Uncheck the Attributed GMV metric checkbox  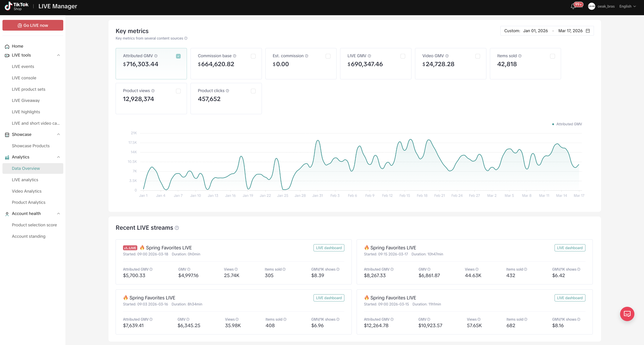click(178, 56)
